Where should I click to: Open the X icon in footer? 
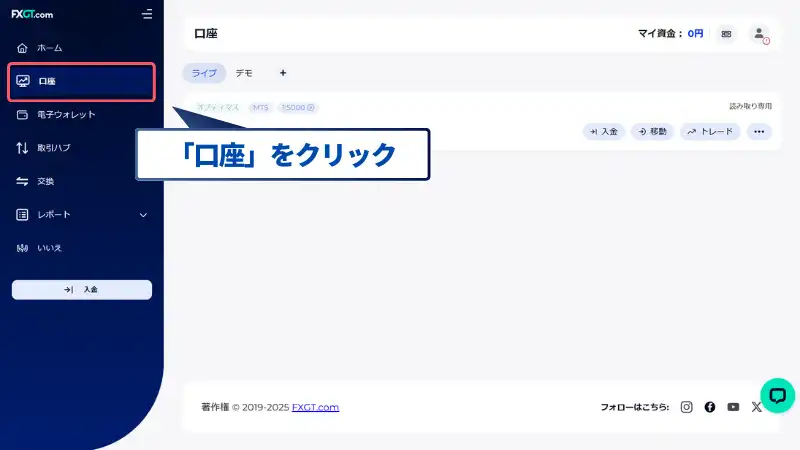pyautogui.click(x=756, y=407)
